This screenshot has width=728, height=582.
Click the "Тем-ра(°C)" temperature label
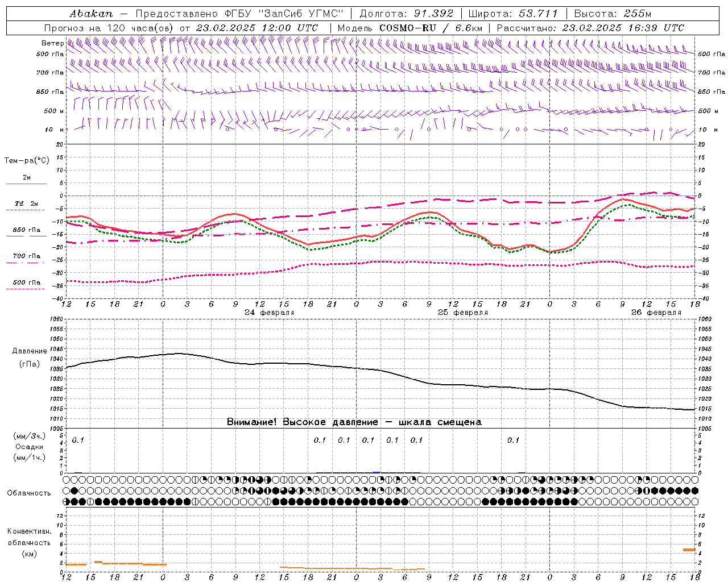pyautogui.click(x=27, y=160)
